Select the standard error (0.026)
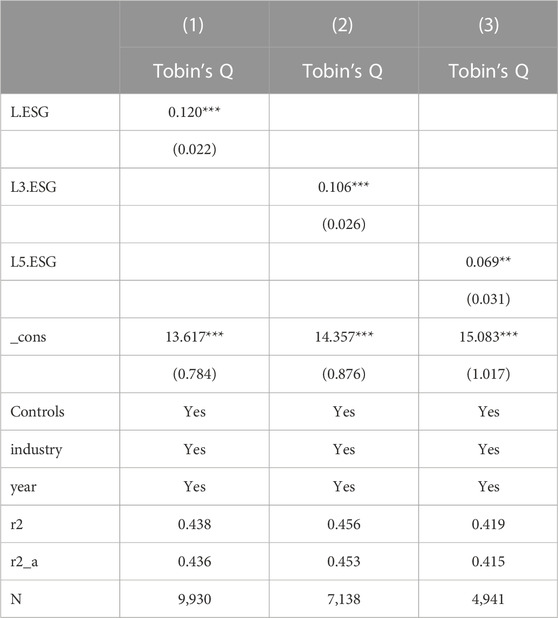 [x=344, y=224]
